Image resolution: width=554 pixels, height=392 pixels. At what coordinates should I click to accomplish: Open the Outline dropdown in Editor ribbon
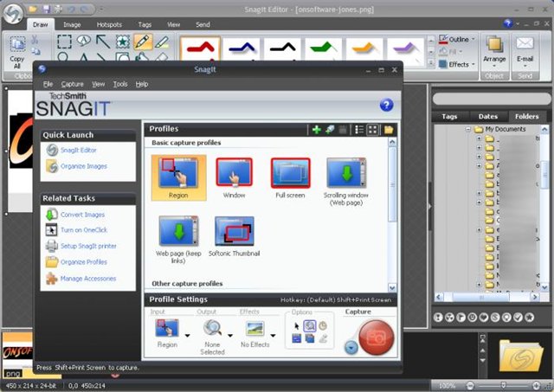(457, 39)
